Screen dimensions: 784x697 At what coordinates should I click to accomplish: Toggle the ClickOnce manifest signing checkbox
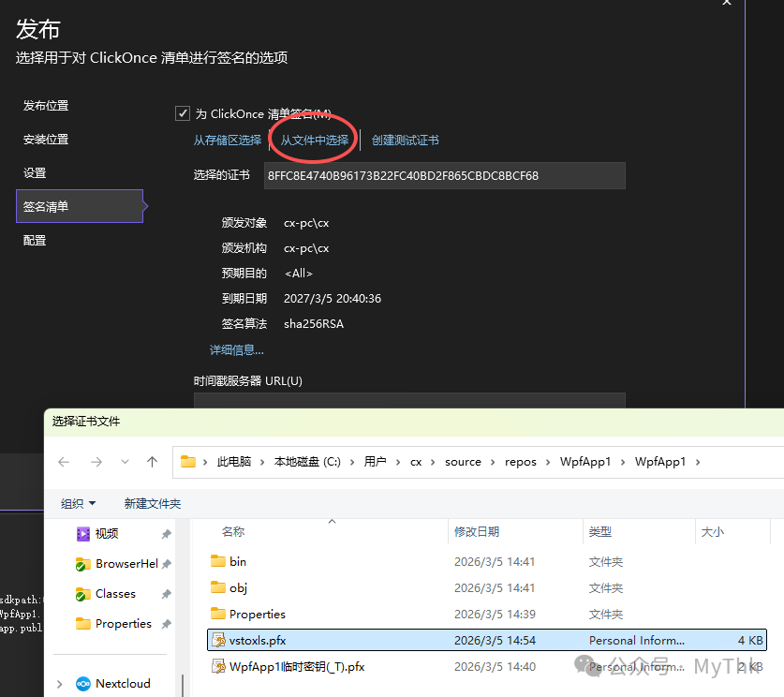tap(183, 113)
